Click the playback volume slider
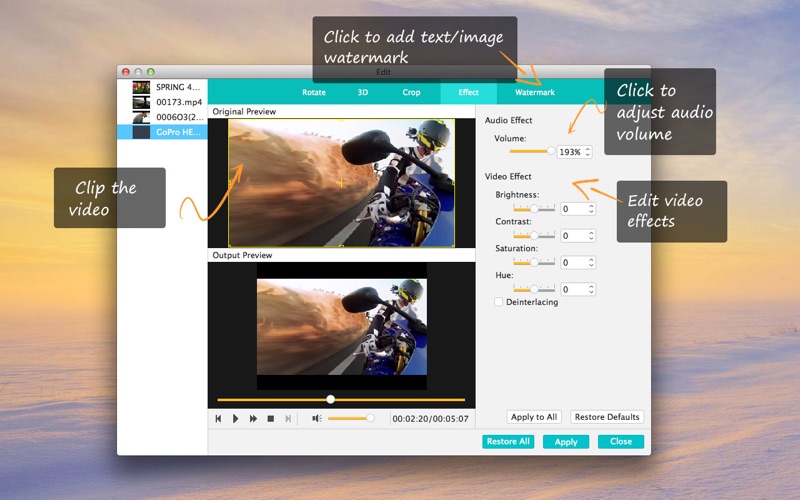Screen dimensions: 800x500 pos(351,418)
